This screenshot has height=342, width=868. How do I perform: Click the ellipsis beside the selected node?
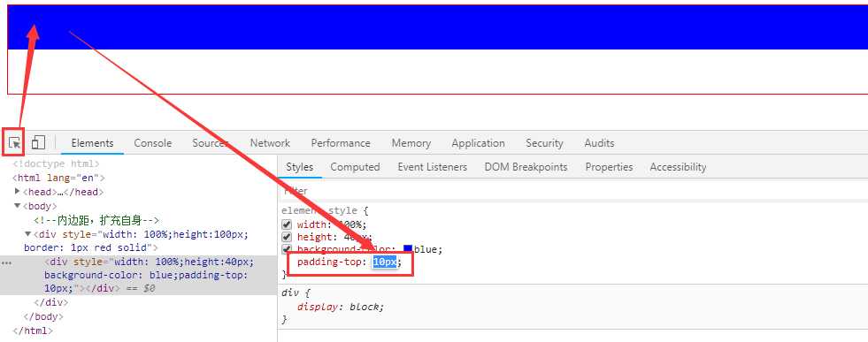(7, 262)
